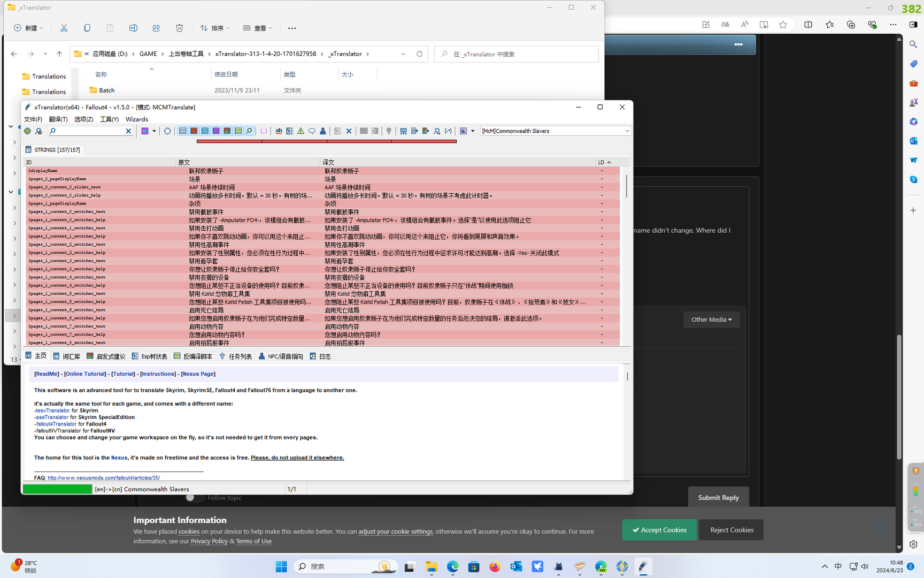
Task: Open the 选项(Z) menu in xTranslator
Action: [x=83, y=119]
